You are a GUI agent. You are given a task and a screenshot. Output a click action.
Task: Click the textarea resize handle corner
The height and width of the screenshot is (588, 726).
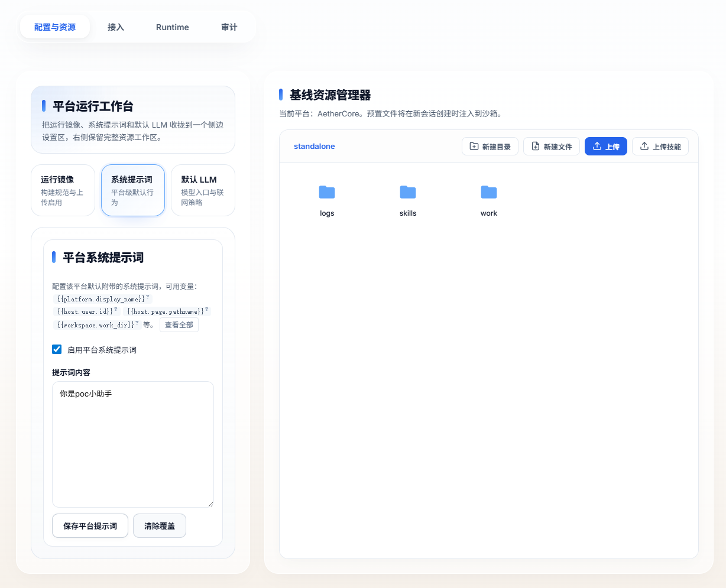point(210,503)
